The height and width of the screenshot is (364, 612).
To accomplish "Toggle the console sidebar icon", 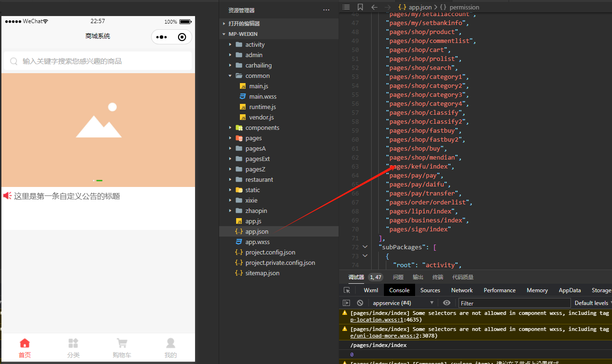I will [x=347, y=303].
